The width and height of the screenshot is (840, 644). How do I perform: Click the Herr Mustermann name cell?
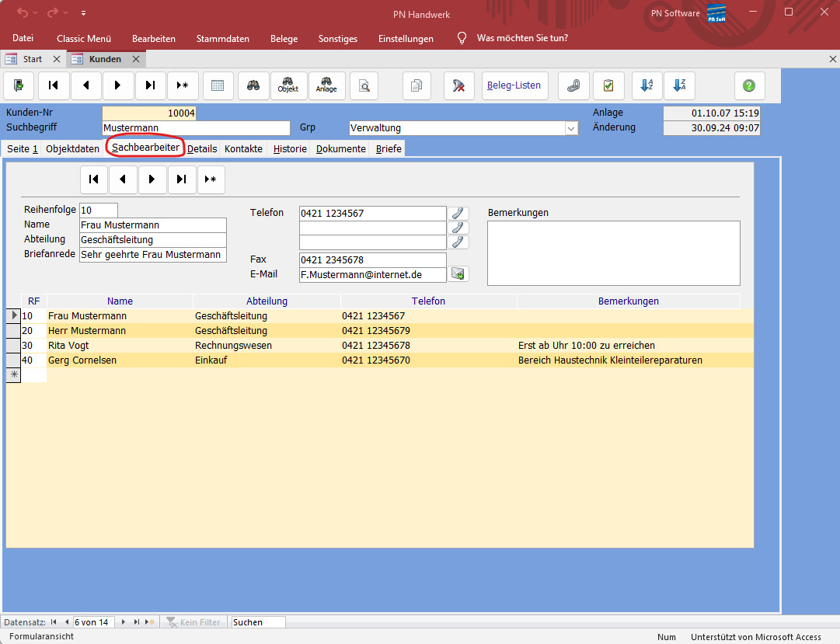120,331
